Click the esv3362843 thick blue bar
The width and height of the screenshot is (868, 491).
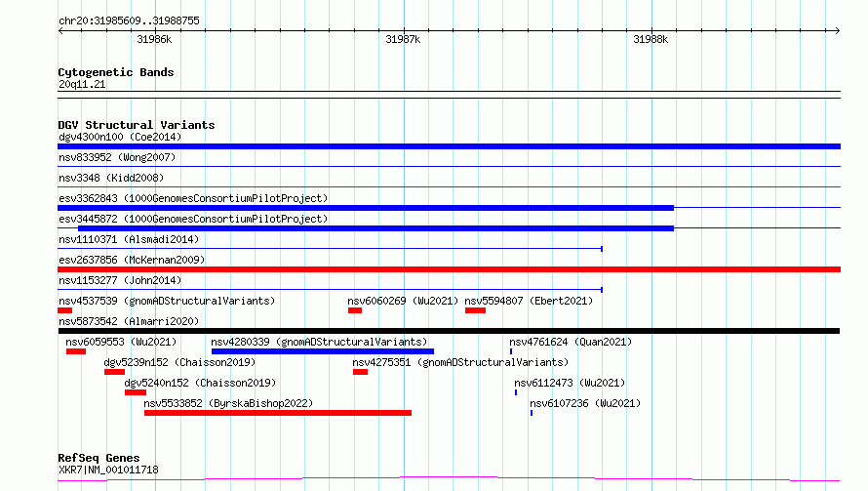click(x=366, y=208)
